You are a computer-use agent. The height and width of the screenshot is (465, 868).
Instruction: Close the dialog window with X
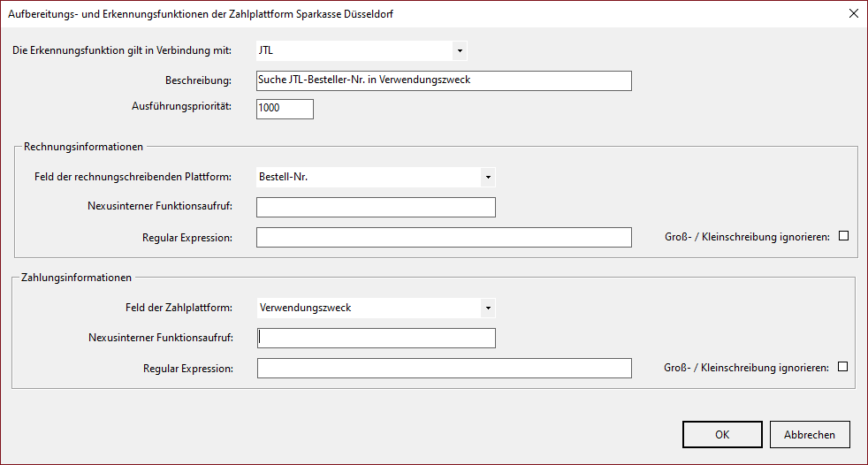854,14
